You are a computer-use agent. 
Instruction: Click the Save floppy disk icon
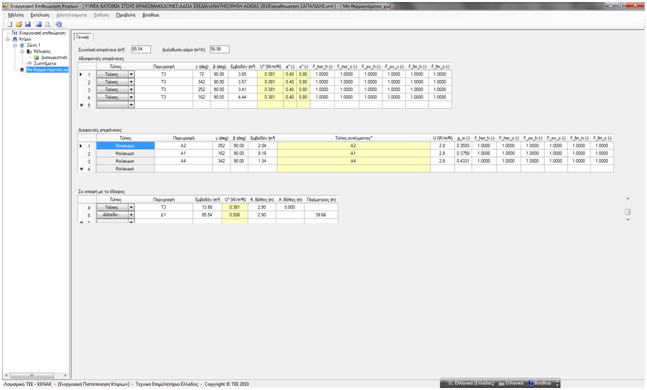tap(28, 24)
